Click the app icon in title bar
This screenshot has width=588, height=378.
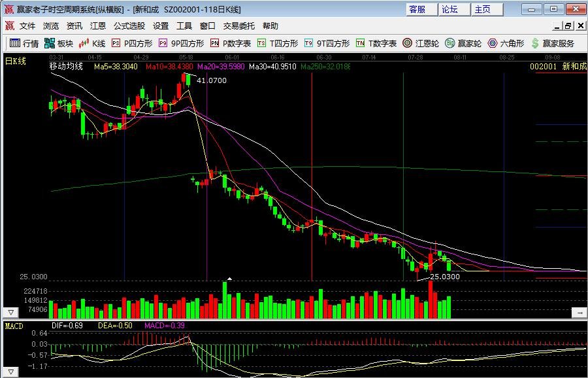[x=9, y=9]
